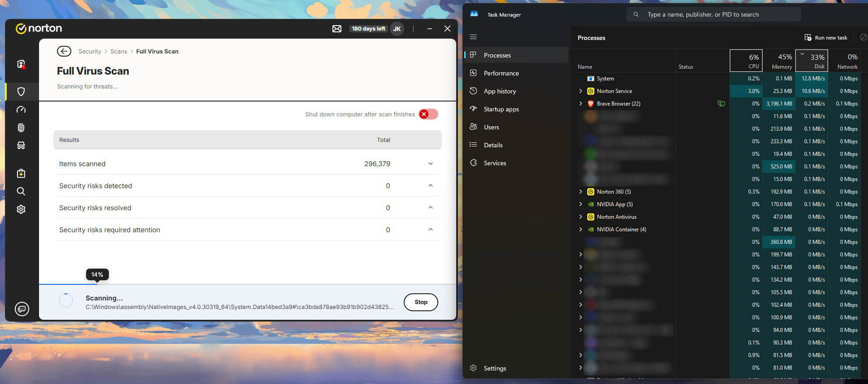Expand the Norton 360 (5) process group
This screenshot has width=868, height=384.
580,192
